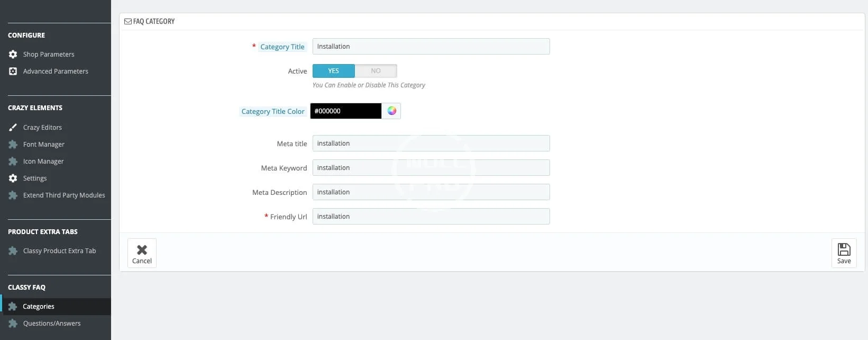This screenshot has width=868, height=340.
Task: Click the Settings gear icon under Crazy Elements
Action: [13, 178]
